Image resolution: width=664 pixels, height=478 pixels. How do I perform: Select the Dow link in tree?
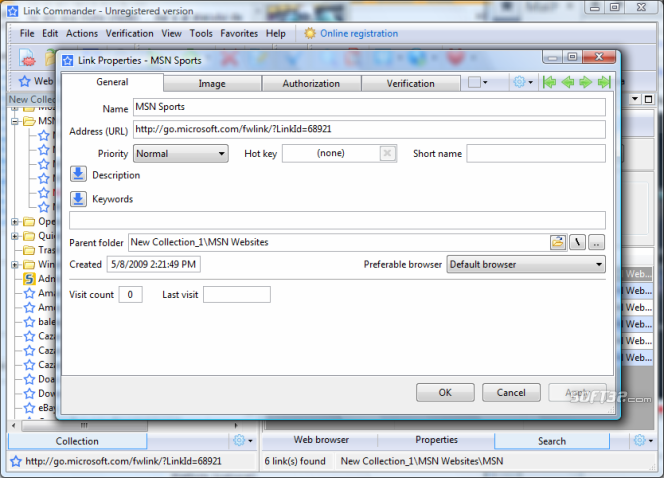pos(39,393)
